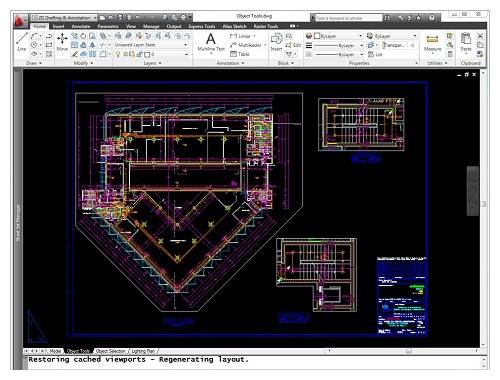
Task: Click the Multiline Text tool
Action: [x=211, y=42]
